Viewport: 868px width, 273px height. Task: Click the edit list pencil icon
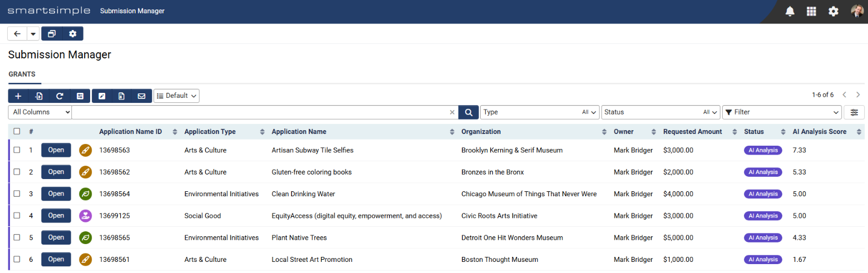pyautogui.click(x=102, y=96)
